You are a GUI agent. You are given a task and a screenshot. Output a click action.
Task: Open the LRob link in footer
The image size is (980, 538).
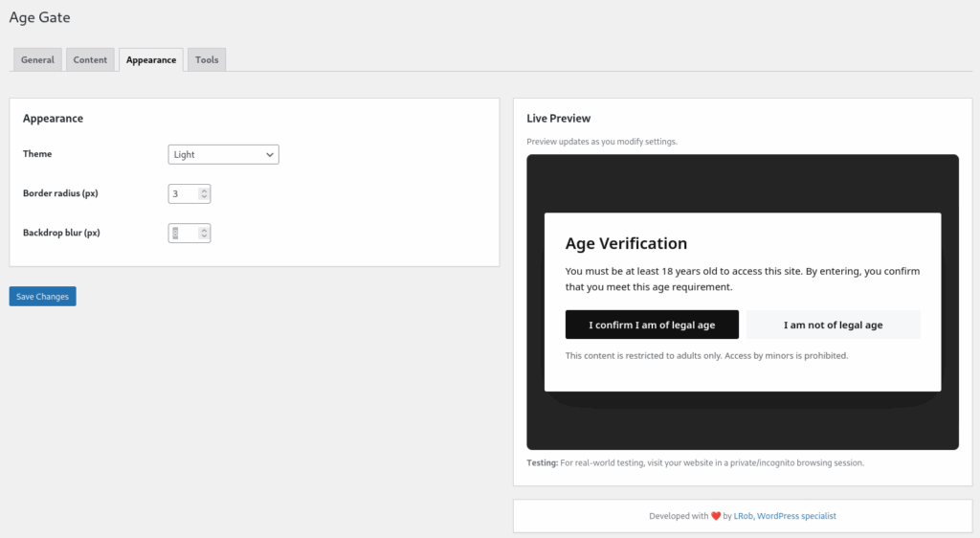[x=743, y=516]
